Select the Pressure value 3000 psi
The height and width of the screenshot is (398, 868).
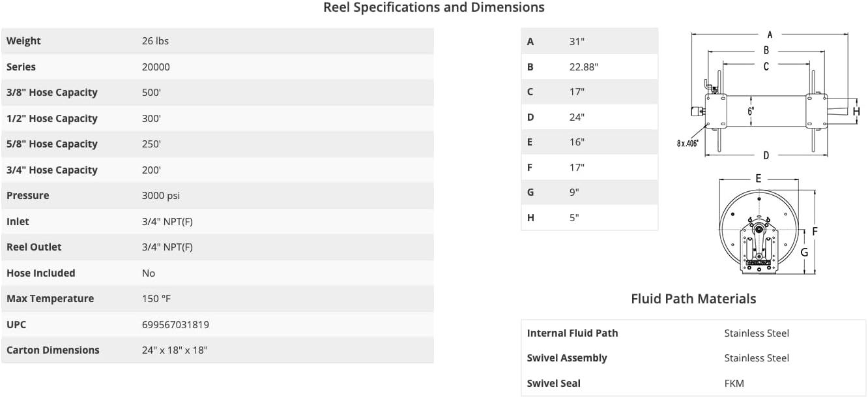pos(160,196)
